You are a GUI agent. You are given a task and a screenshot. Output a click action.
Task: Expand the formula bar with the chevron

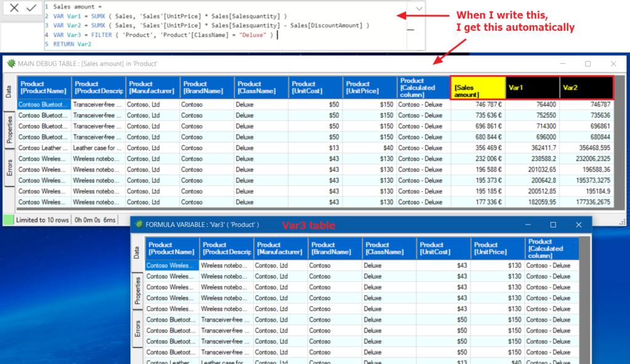pos(418,9)
